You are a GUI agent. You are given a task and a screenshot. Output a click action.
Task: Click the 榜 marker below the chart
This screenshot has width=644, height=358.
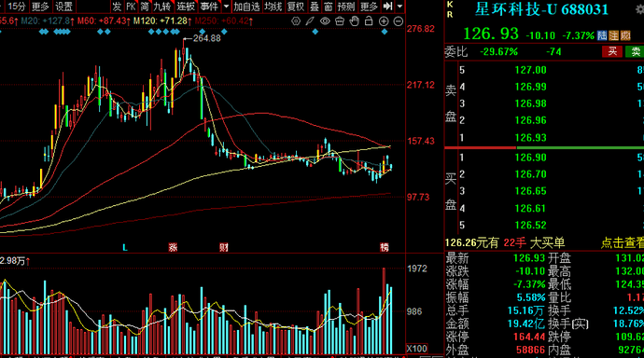(x=384, y=247)
